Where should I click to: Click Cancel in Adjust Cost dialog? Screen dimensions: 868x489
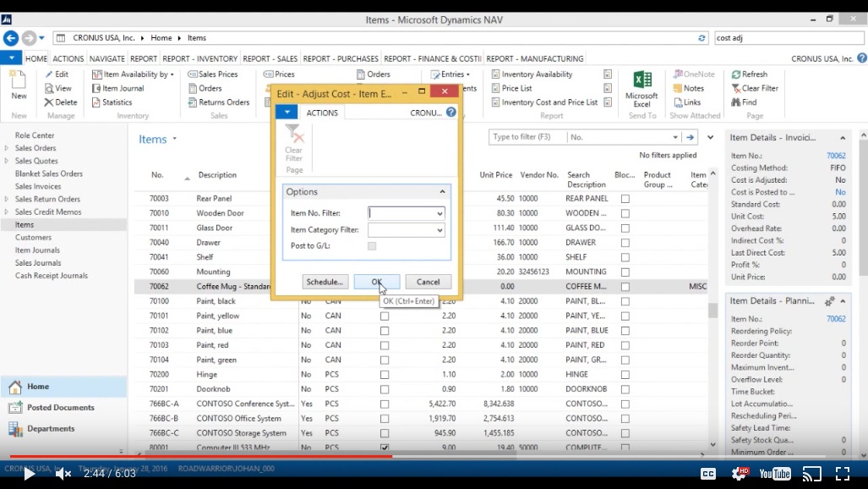pos(428,282)
